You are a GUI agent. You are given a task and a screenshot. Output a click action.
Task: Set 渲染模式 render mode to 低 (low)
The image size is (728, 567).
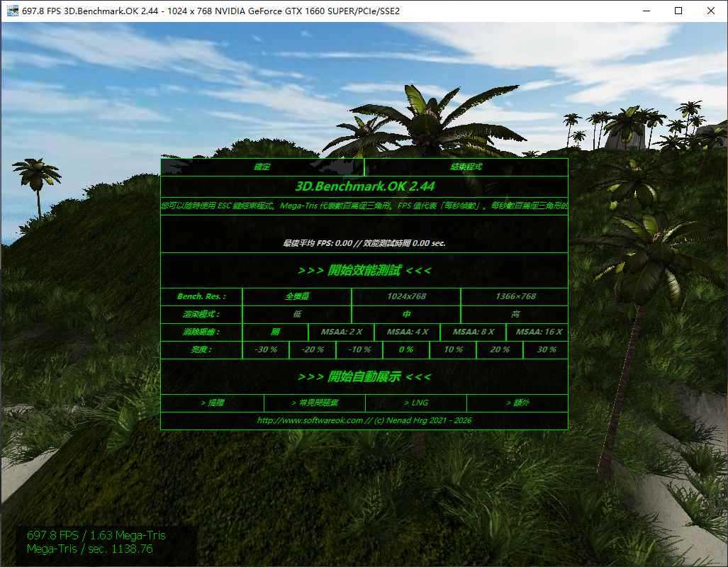[x=296, y=314]
